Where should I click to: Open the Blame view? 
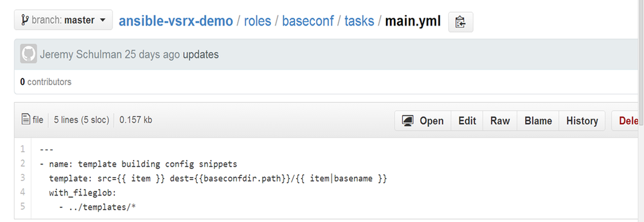[538, 121]
